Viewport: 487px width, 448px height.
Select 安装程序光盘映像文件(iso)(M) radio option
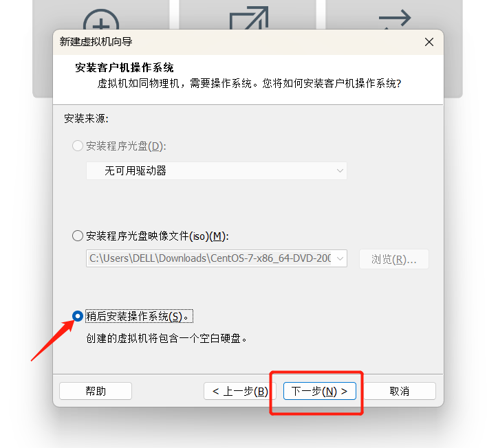77,236
